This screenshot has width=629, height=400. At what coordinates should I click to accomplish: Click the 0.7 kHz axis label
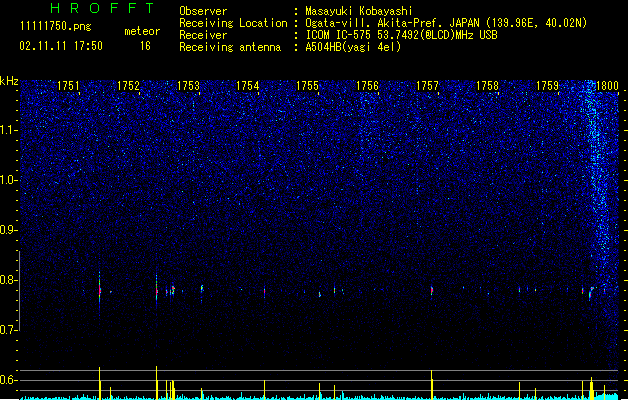coord(9,330)
